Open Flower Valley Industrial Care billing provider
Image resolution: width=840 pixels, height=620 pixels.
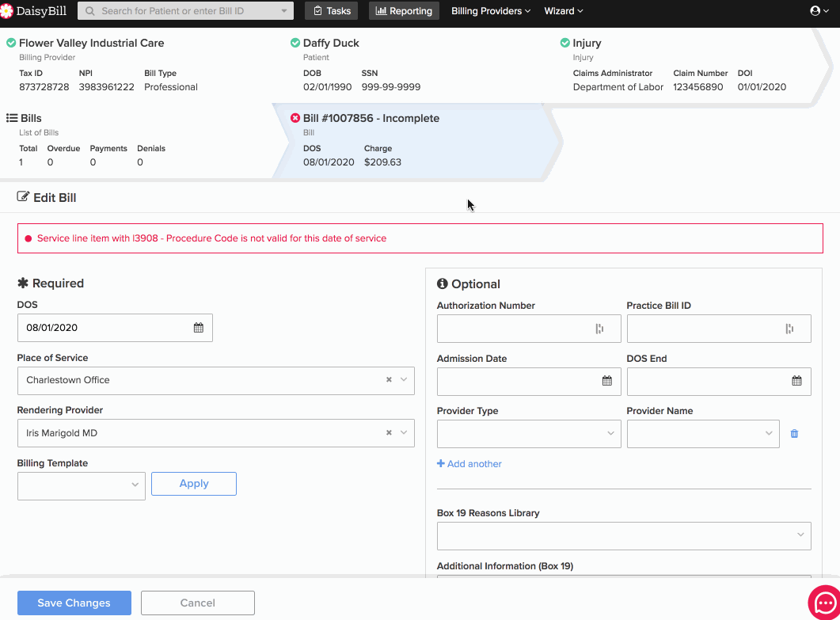pyautogui.click(x=92, y=43)
